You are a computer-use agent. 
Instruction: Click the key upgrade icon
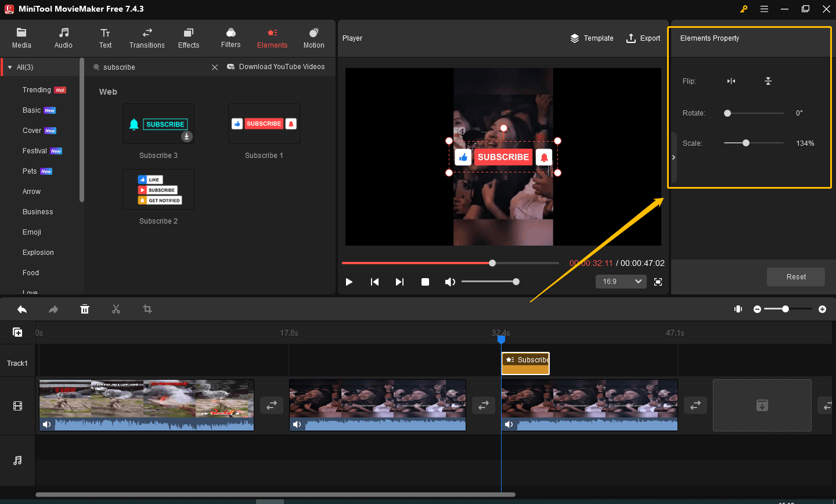(x=744, y=9)
